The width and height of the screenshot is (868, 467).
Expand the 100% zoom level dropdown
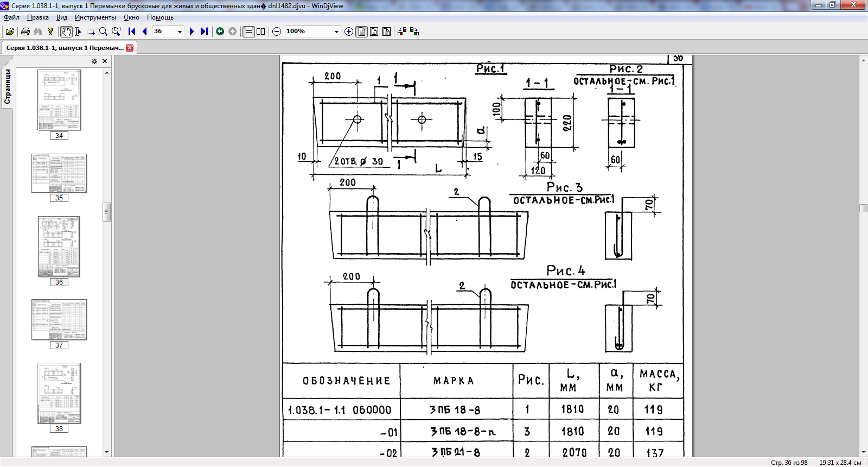click(x=336, y=31)
